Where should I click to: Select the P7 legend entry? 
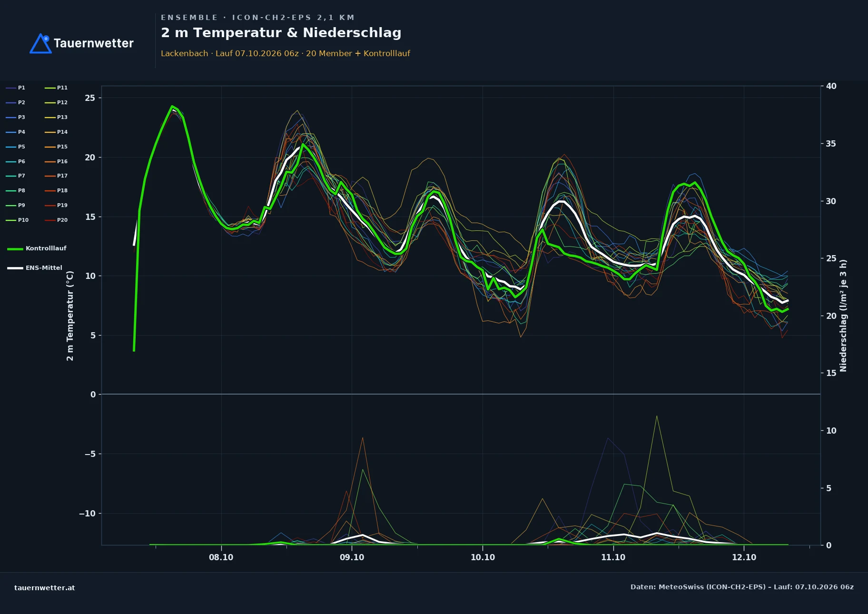point(16,176)
